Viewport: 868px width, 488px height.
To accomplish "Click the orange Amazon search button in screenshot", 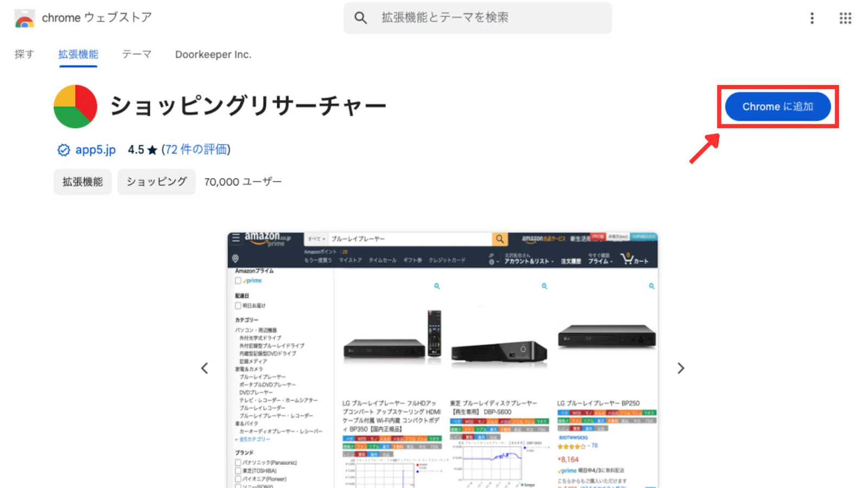I will point(500,239).
